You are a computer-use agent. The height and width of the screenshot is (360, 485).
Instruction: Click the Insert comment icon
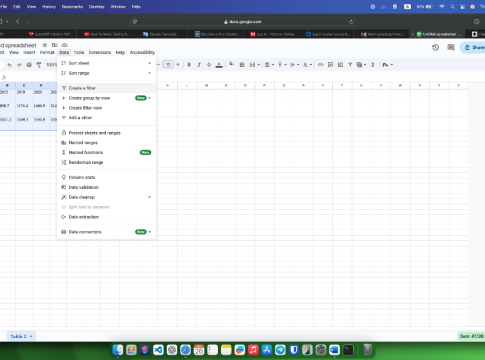(x=330, y=65)
